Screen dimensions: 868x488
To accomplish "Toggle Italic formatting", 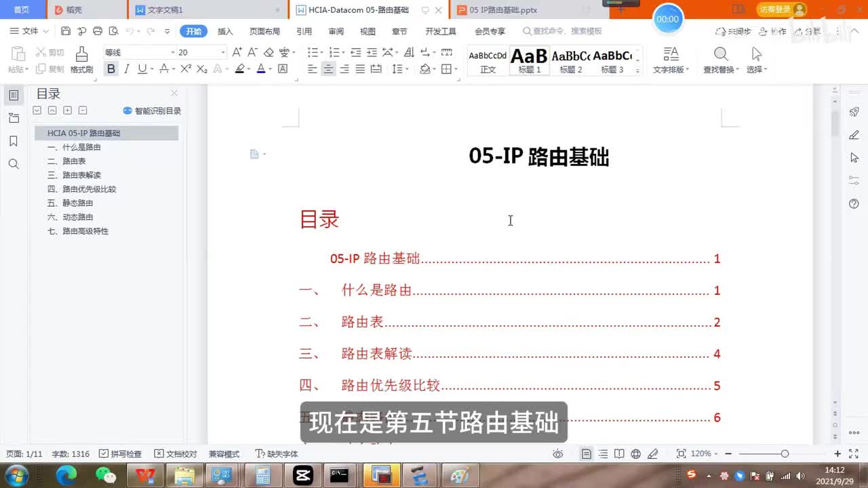I will click(127, 68).
